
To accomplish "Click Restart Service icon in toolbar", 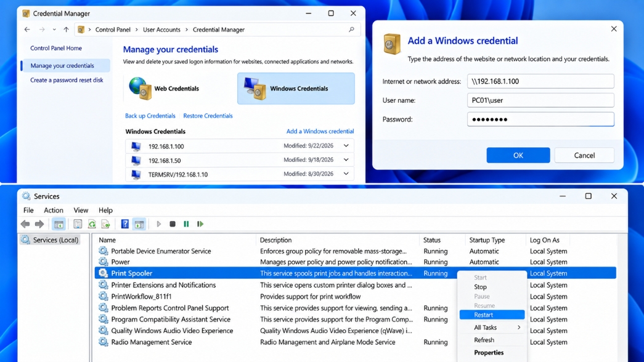I will 200,224.
